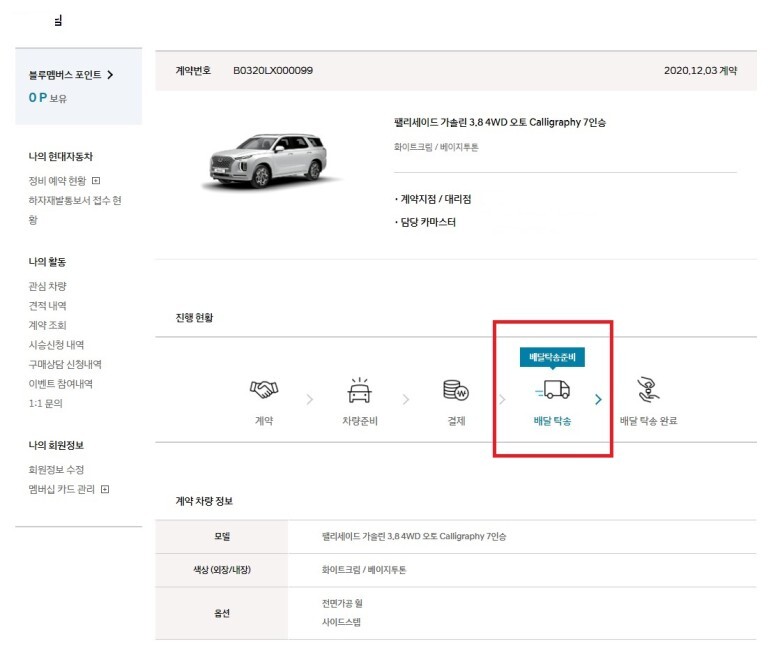773x655 pixels.
Task: Go to 견적 내역 page
Action: tap(47, 306)
